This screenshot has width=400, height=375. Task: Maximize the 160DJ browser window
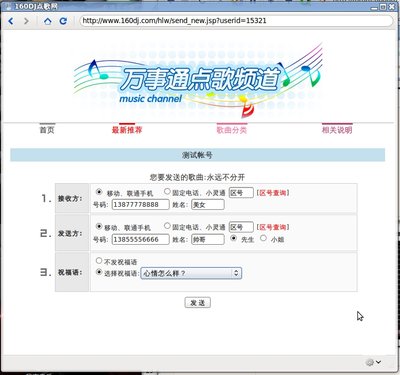pyautogui.click(x=383, y=7)
